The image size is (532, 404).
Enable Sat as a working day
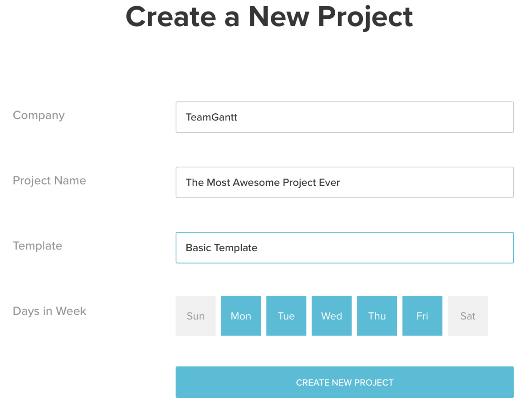[x=467, y=315]
